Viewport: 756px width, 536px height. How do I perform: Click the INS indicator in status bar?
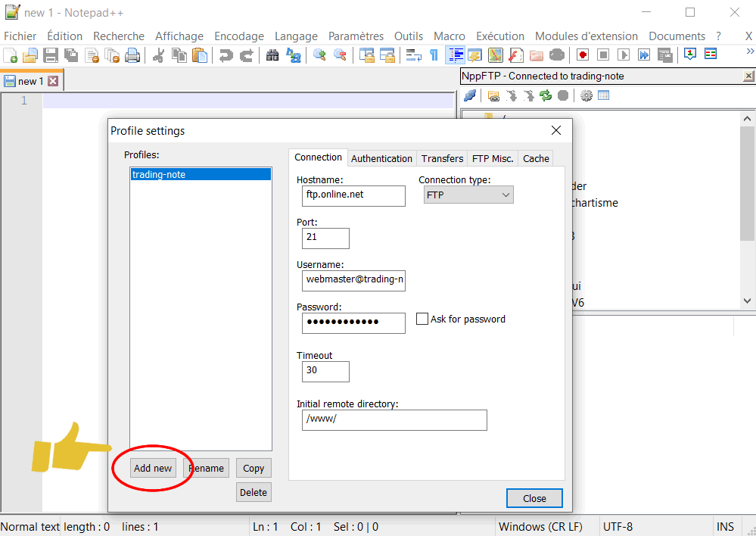click(725, 527)
